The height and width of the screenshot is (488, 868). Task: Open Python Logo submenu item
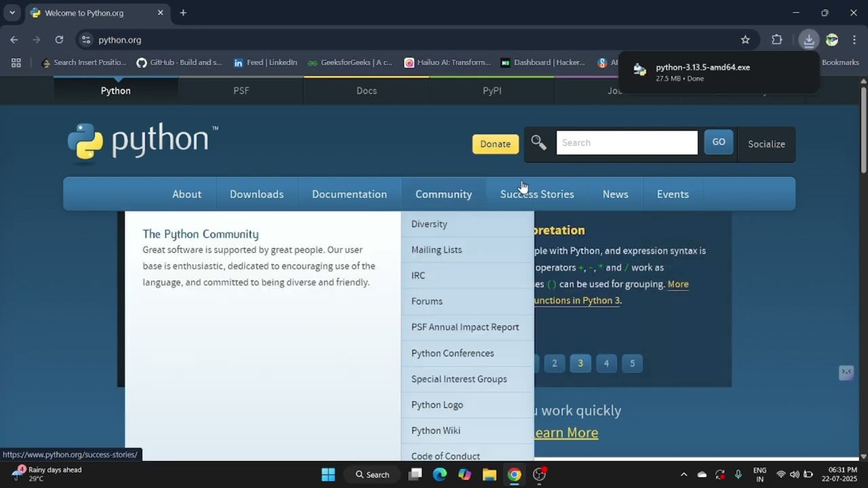[467, 405]
